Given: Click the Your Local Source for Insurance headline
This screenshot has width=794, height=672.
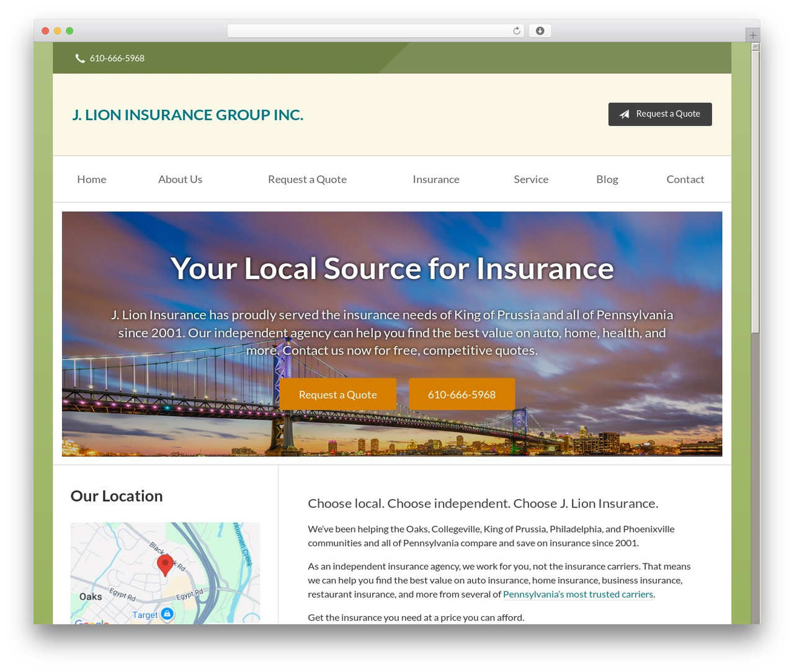Looking at the screenshot, I should coord(392,268).
